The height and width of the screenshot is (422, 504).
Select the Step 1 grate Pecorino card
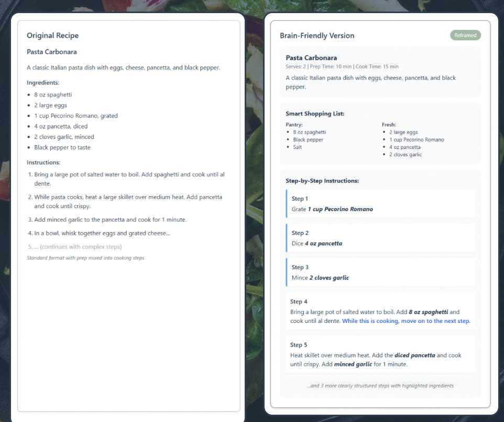point(380,204)
